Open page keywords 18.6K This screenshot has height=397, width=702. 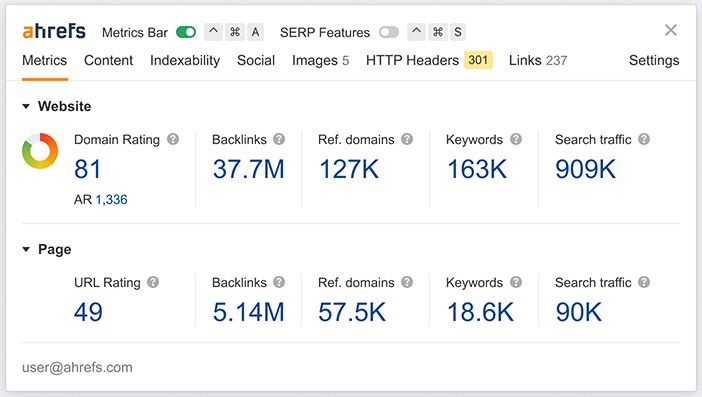(480, 312)
